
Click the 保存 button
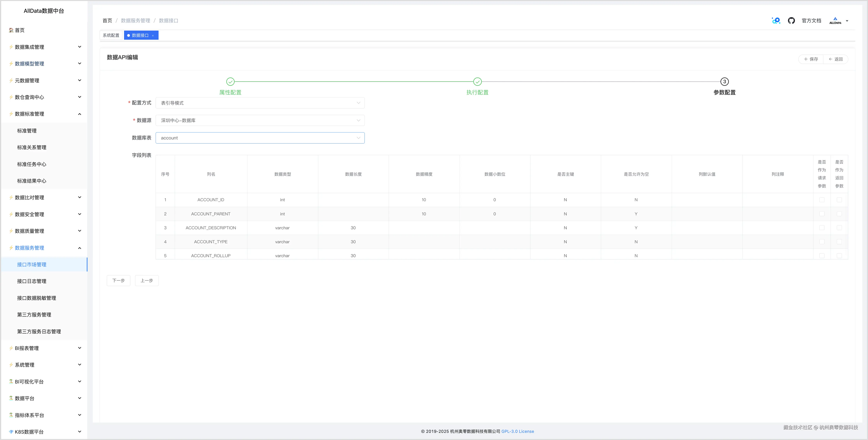pos(811,59)
